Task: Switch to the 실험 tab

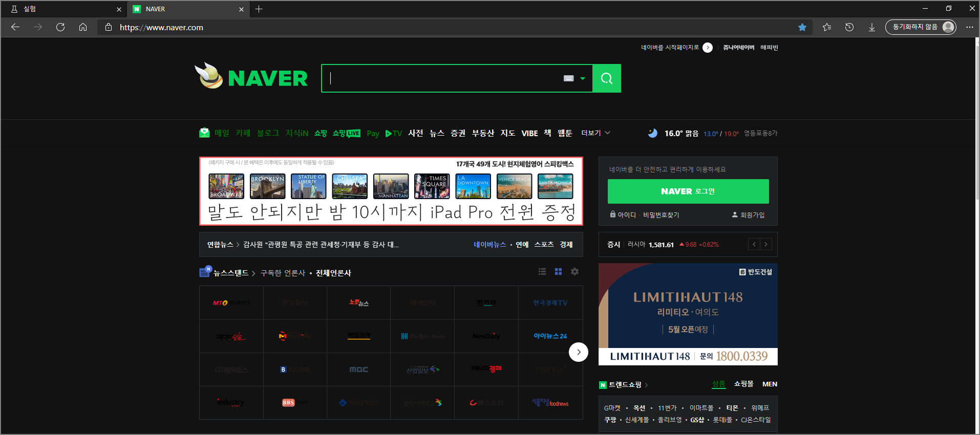Action: (x=64, y=9)
